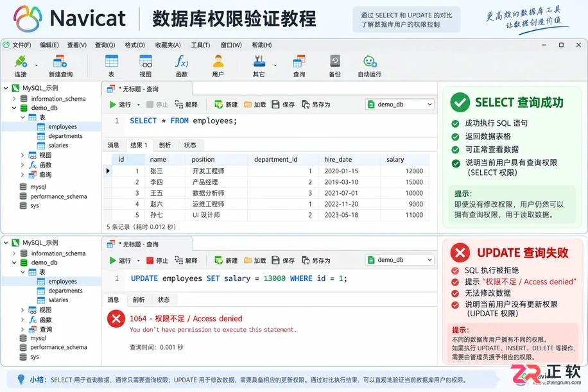The image size is (588, 392).
Task: Open demo_db database dropdown in SELECT editor
Action: tap(400, 105)
